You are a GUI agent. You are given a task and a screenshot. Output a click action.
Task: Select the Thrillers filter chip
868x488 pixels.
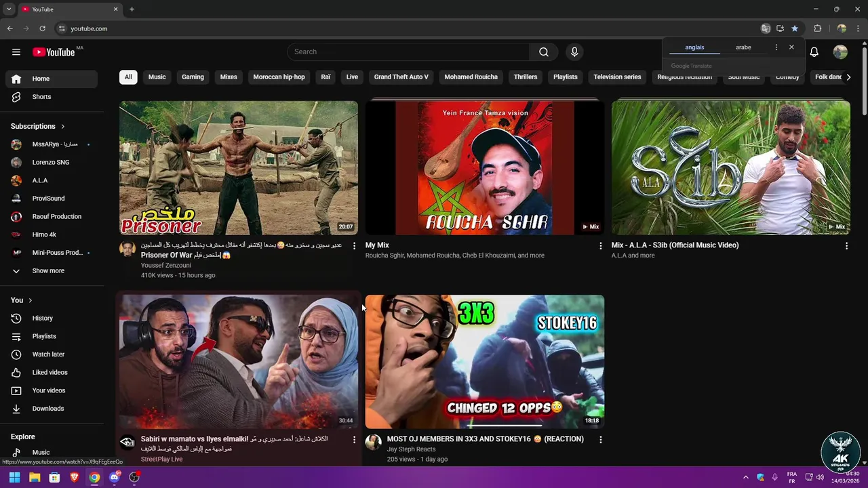(526, 77)
